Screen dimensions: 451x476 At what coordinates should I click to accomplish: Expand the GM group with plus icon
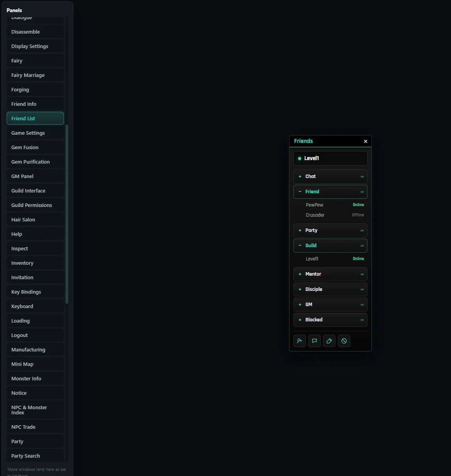[x=300, y=305]
